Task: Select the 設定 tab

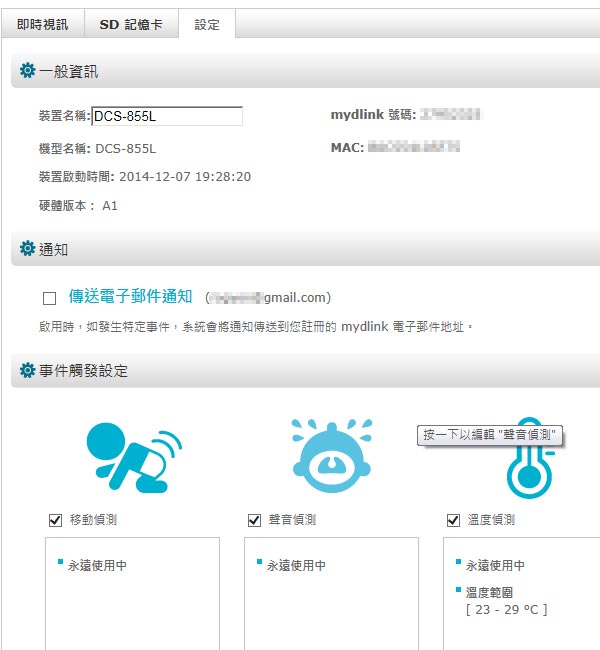Action: pos(207,24)
